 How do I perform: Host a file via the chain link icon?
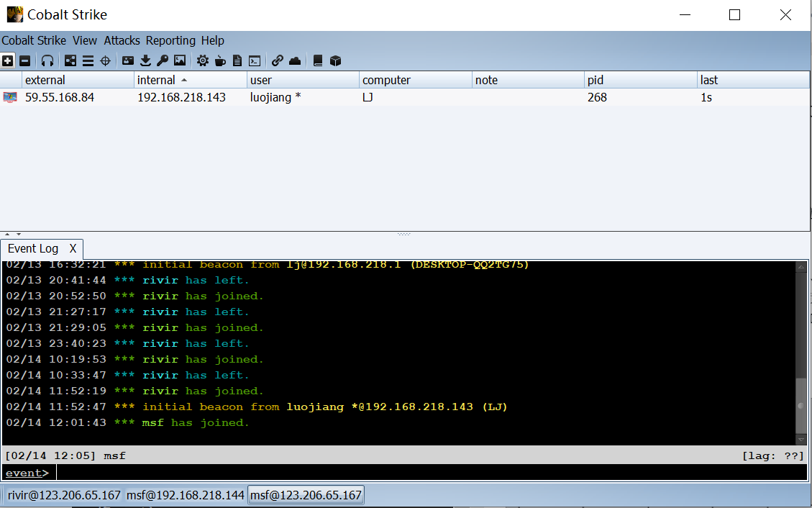coord(277,60)
